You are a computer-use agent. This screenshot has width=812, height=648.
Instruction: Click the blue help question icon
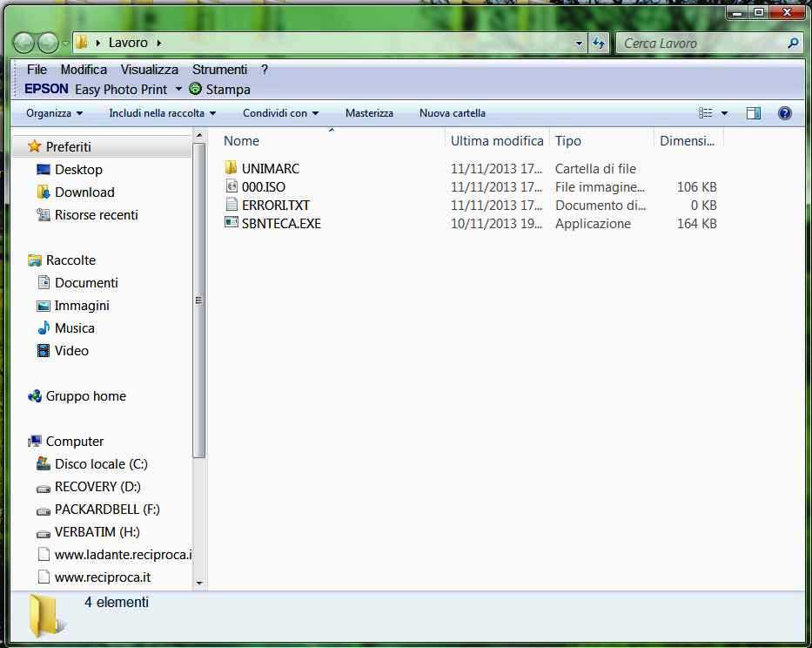pyautogui.click(x=784, y=113)
